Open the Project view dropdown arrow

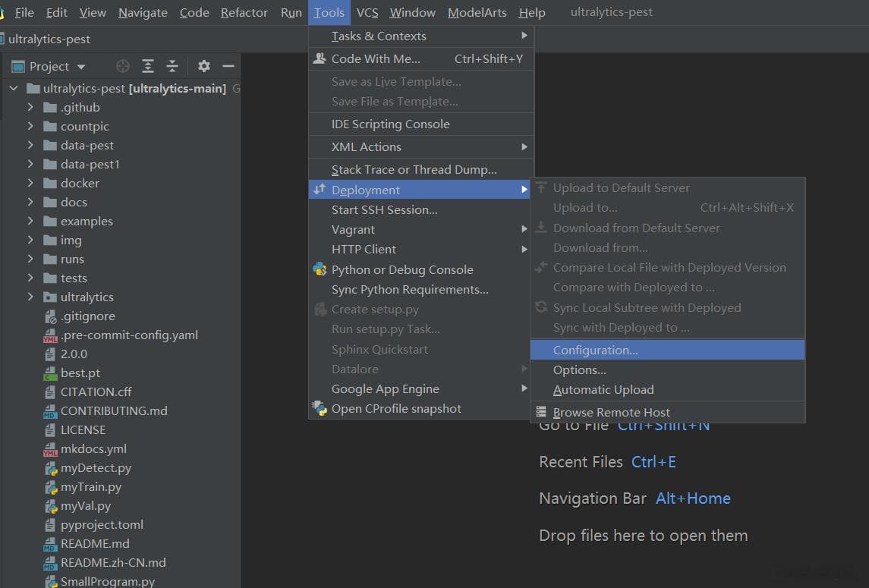(x=81, y=67)
